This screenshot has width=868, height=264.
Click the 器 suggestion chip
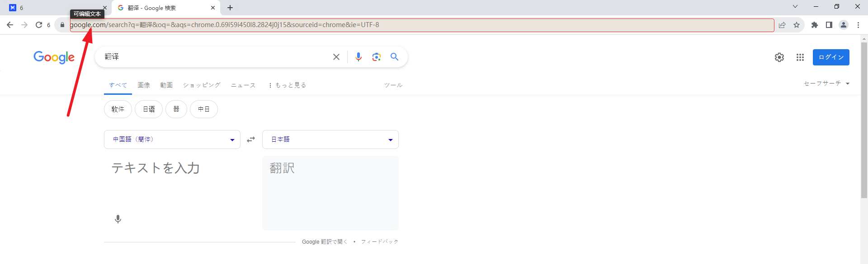(x=176, y=109)
